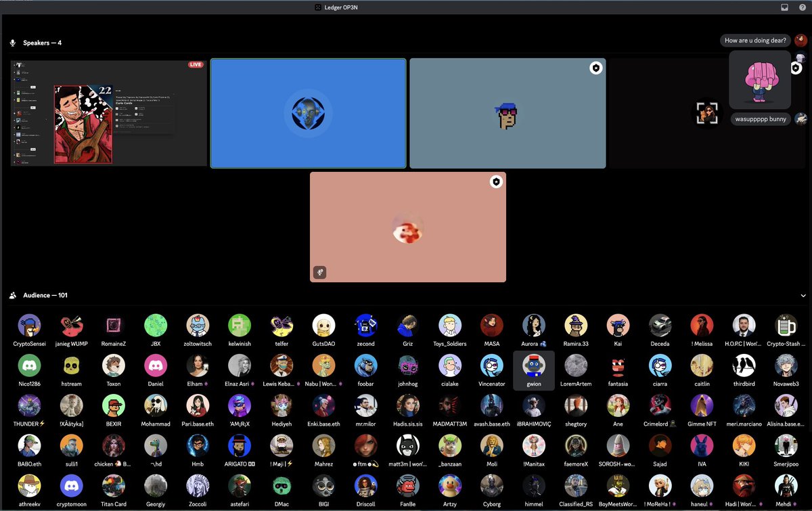Open Ramira.33's wizard hat avatar
812x511 pixels.
(x=576, y=326)
